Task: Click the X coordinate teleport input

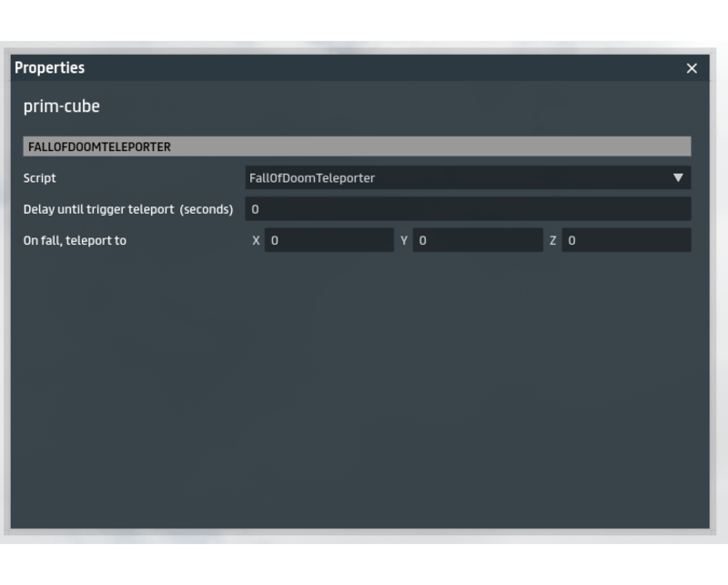Action: [x=329, y=241]
